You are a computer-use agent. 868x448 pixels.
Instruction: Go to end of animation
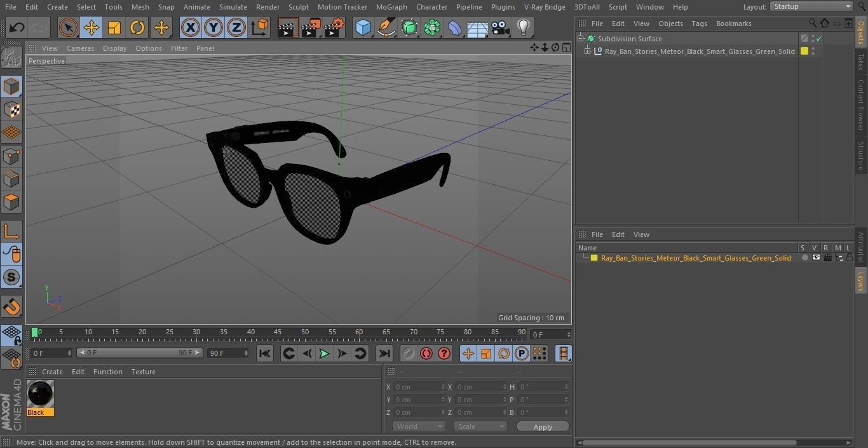coord(384,353)
